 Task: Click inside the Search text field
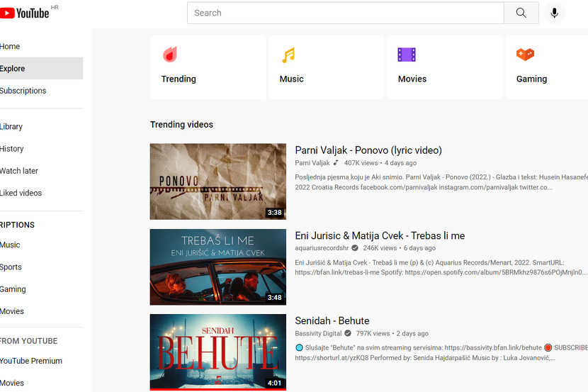point(345,13)
